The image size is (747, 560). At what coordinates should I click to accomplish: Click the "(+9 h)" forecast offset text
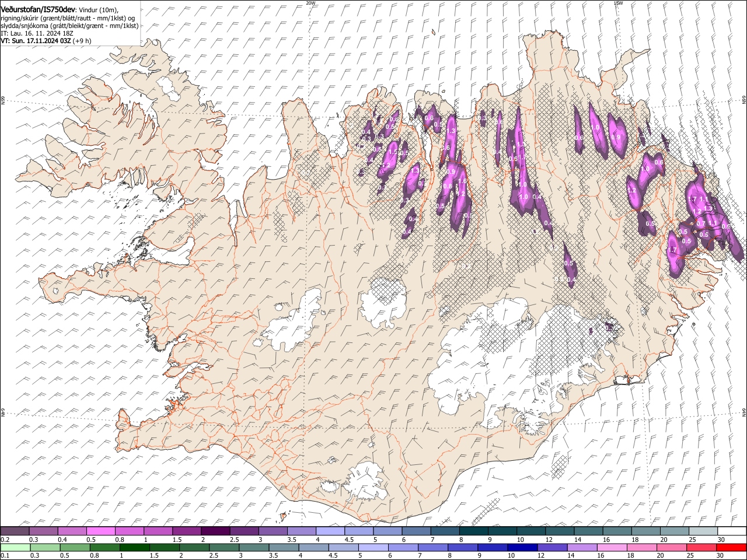(x=82, y=41)
